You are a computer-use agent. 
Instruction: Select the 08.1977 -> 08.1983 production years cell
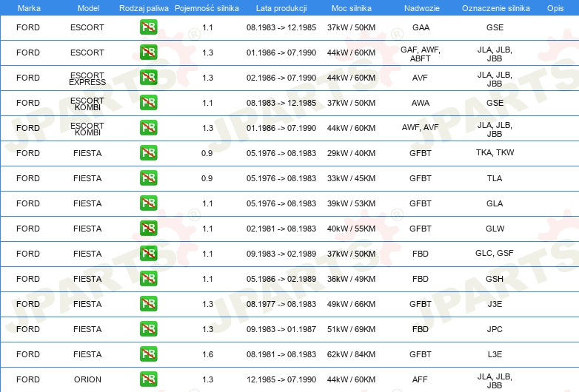pyautogui.click(x=281, y=304)
